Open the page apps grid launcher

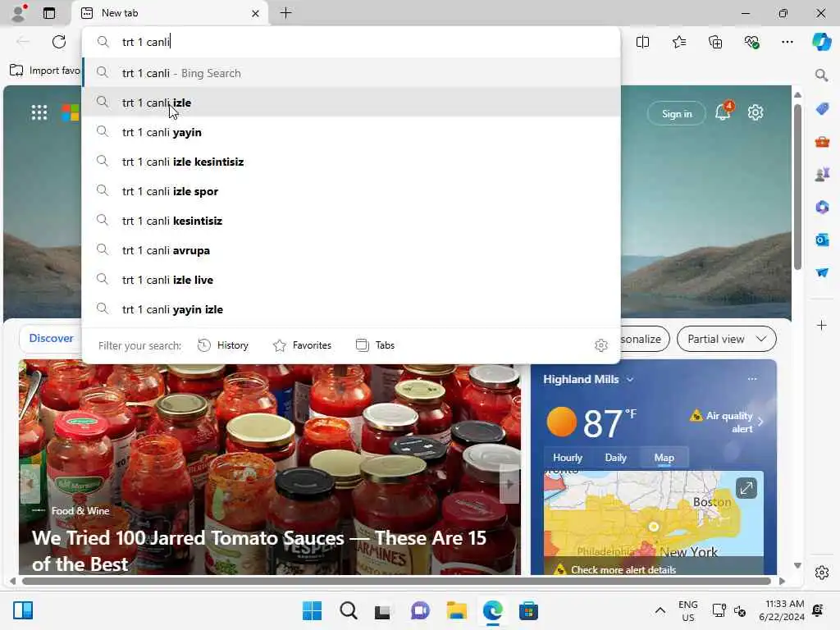pos(39,112)
